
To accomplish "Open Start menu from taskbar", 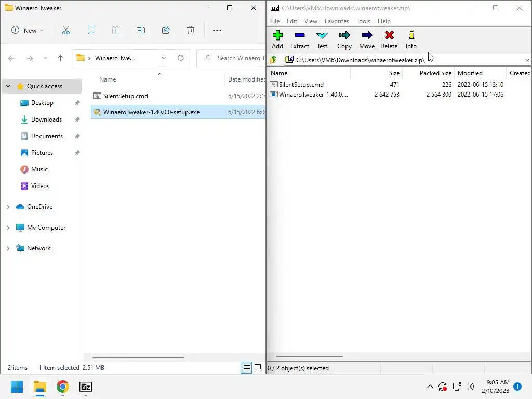I will [x=17, y=387].
